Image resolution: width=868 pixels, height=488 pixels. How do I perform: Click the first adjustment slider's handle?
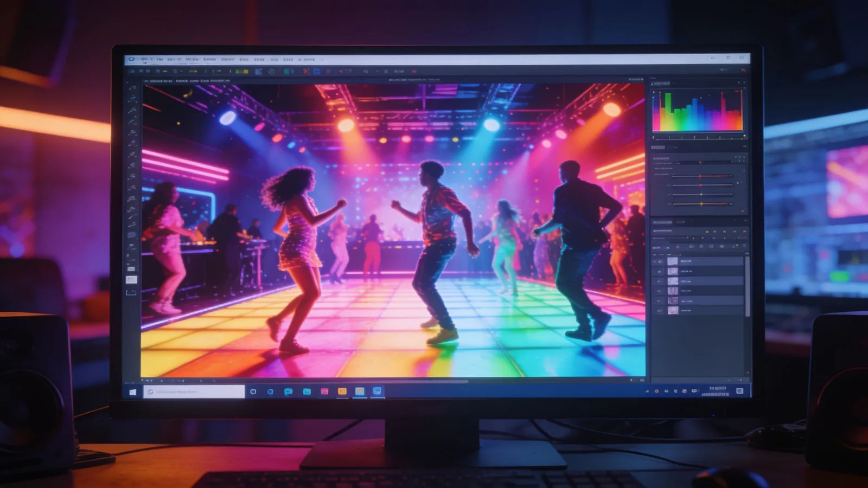coord(700,163)
